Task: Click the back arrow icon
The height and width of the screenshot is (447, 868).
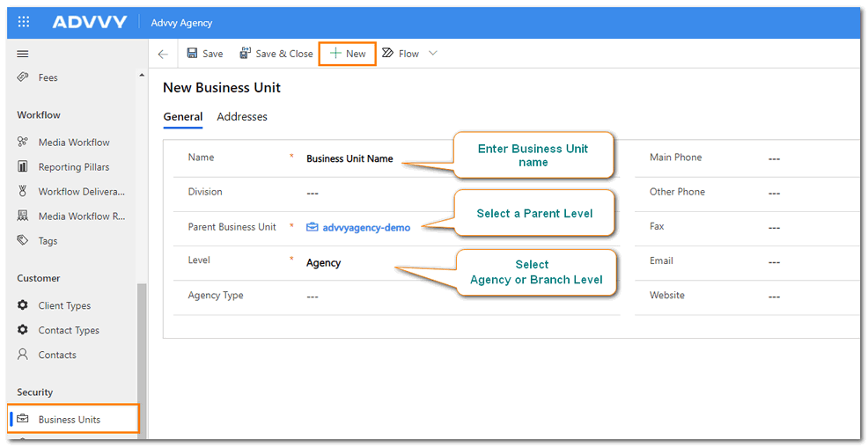Action: point(163,54)
